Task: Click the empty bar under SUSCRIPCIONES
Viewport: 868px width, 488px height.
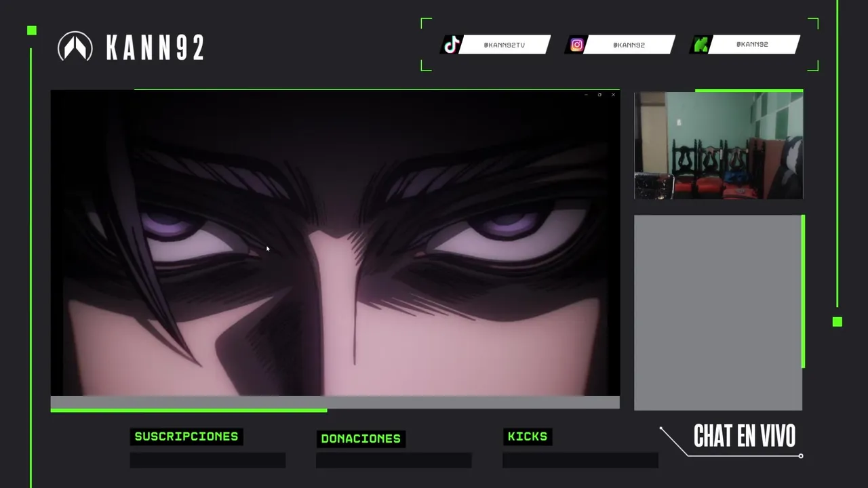Action: [x=208, y=460]
